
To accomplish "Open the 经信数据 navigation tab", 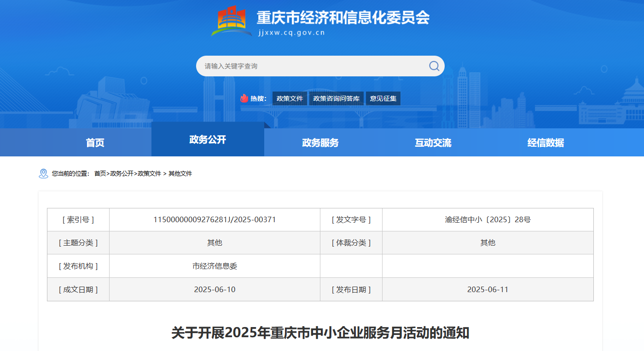I will 545,143.
